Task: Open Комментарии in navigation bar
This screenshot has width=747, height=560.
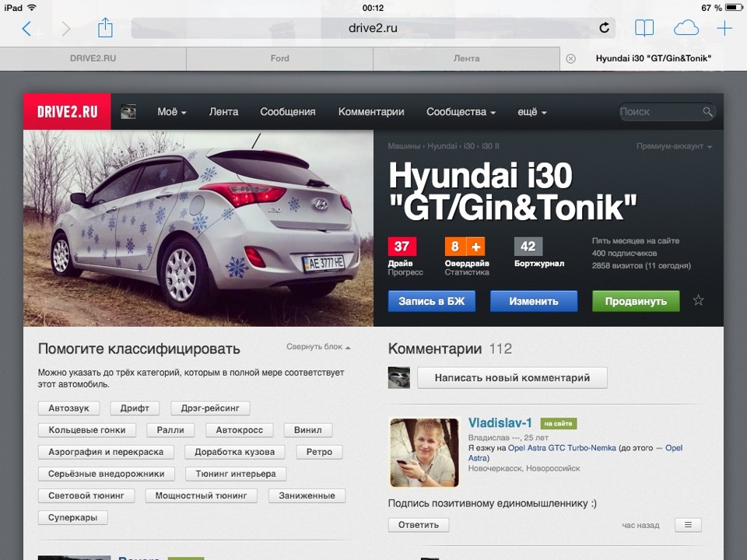Action: [x=371, y=112]
